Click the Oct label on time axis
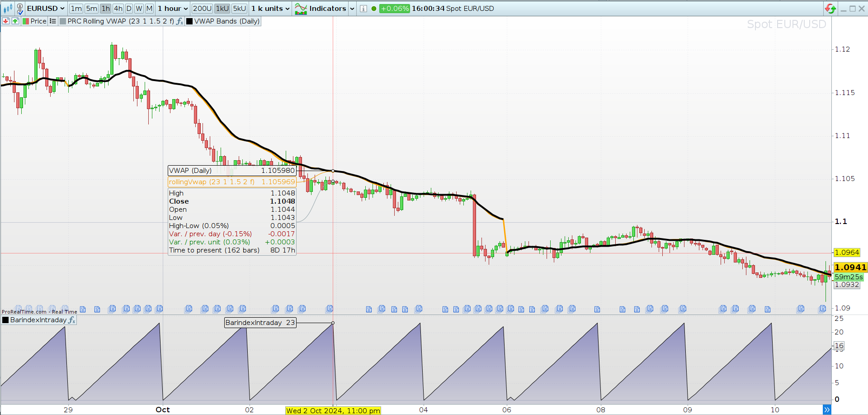Screen dimensions: 868x415 pos(163,410)
